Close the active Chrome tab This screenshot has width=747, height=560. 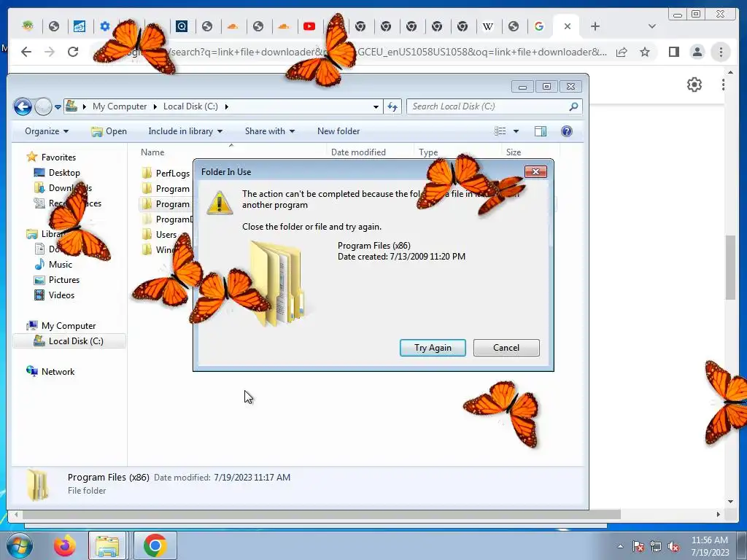coord(567,27)
